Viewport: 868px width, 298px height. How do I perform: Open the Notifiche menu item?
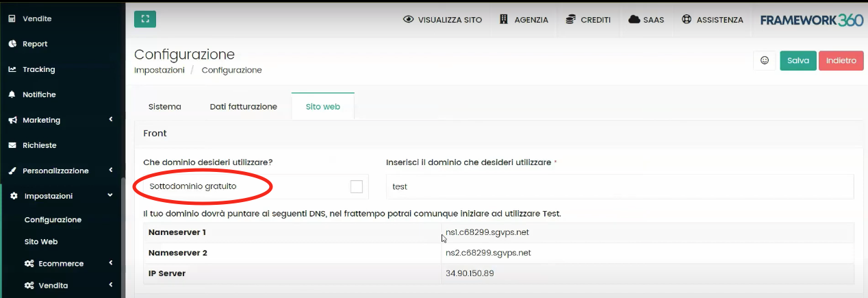39,95
